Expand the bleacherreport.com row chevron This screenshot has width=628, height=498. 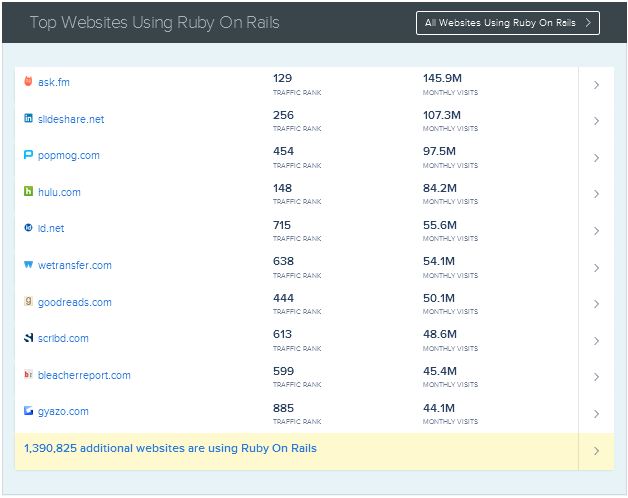pyautogui.click(x=596, y=377)
